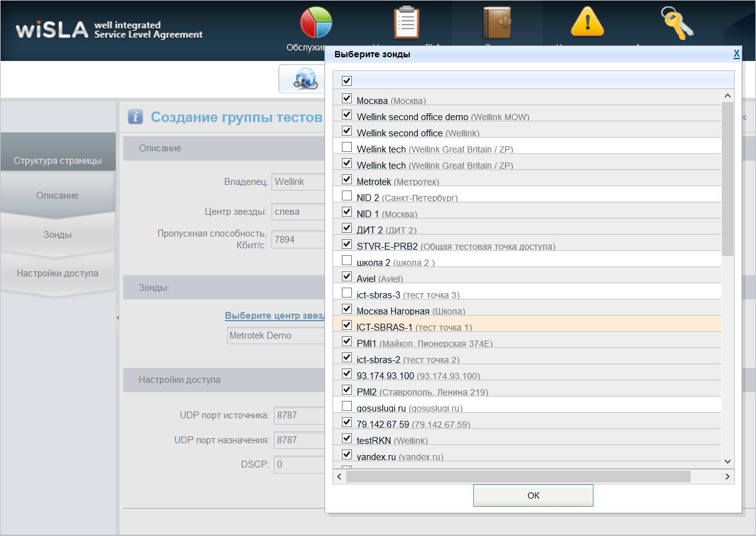Image resolution: width=756 pixels, height=536 pixels.
Task: Uncheck the Metrotek (Метротек) probe
Action: tap(347, 179)
